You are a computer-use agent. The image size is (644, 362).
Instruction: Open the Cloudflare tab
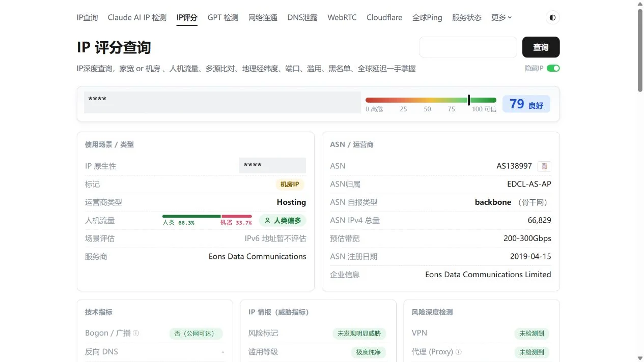tap(384, 18)
